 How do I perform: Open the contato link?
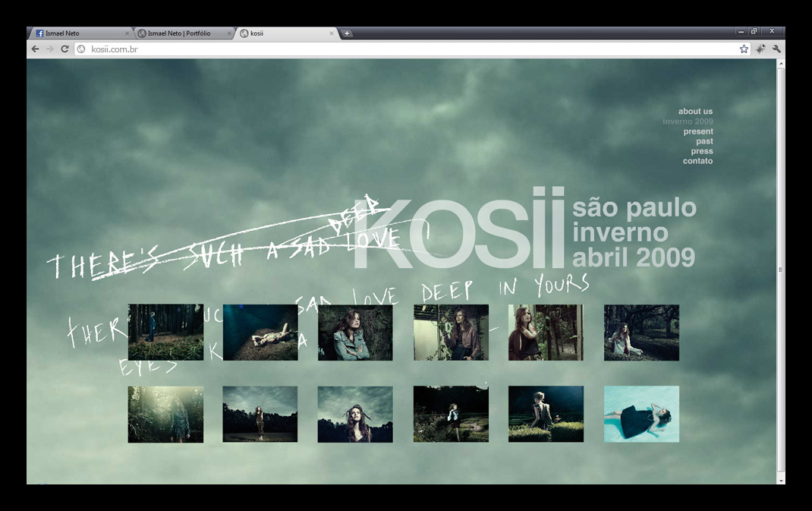click(697, 161)
